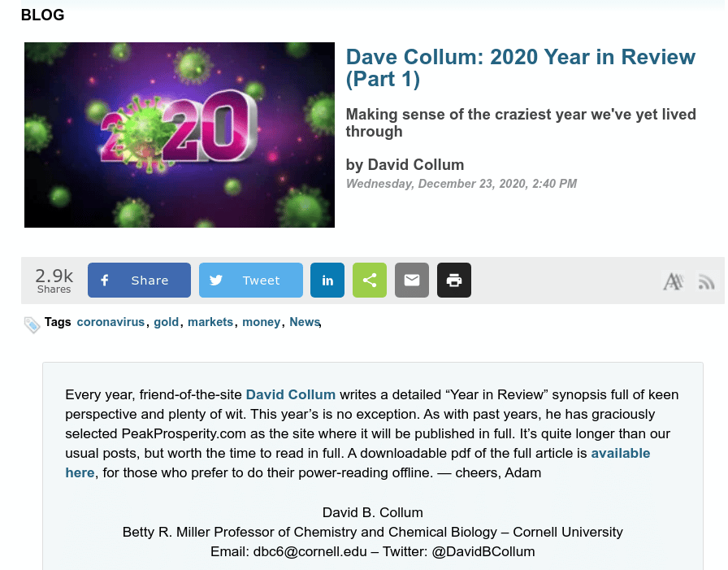This screenshot has height=570, width=728.
Task: Click the 2.9k Shares counter
Action: [x=54, y=281]
